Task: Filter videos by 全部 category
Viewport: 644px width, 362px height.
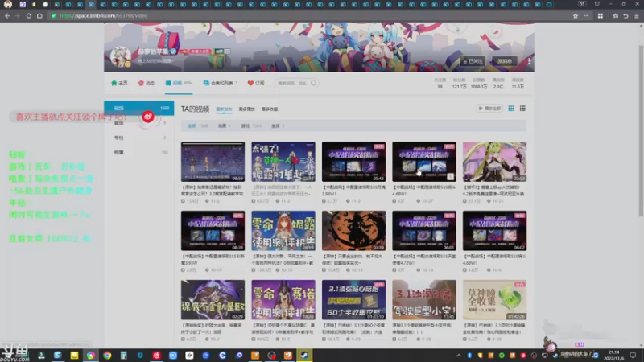Action: click(x=197, y=126)
